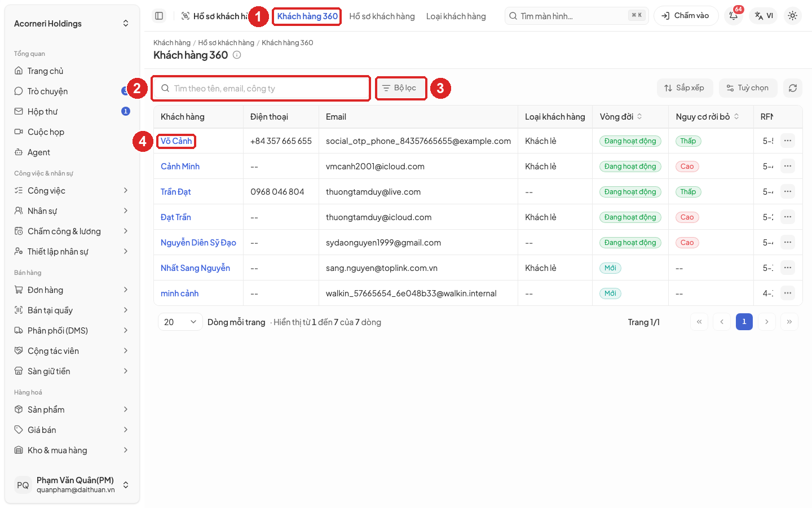Switch to light theme sun icon

792,16
